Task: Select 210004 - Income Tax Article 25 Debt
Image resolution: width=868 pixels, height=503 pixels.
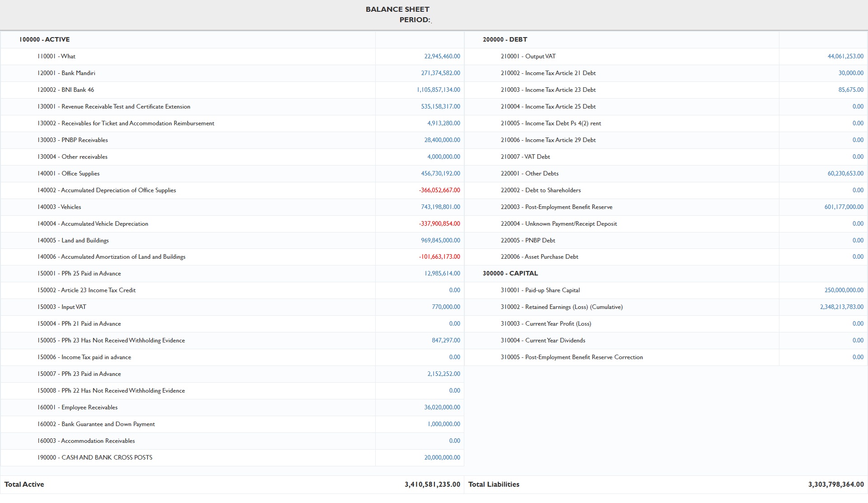Action: pos(548,107)
